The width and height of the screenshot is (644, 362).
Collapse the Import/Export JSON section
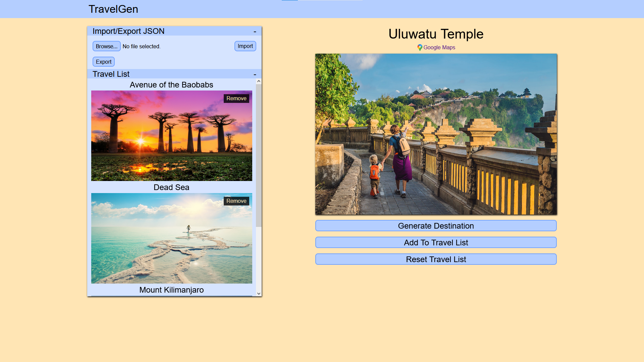tap(255, 32)
